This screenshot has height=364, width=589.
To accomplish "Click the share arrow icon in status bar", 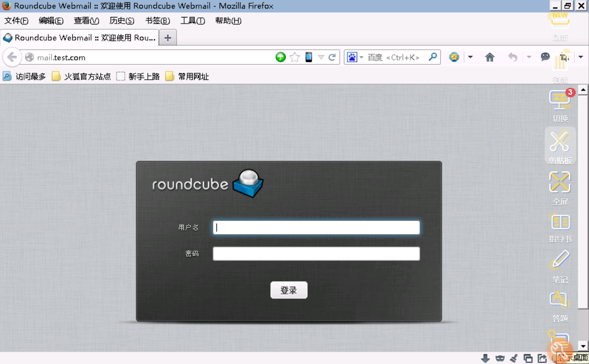I will point(542,358).
